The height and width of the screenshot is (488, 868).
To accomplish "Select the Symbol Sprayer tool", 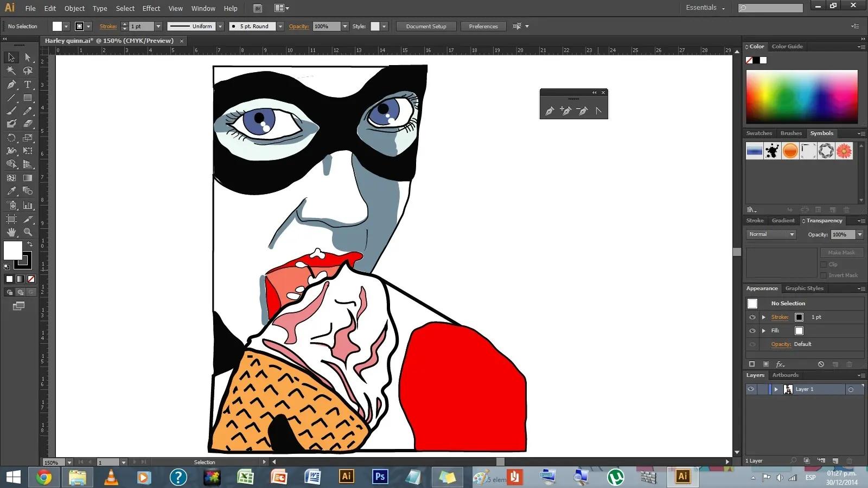I will tap(11, 206).
